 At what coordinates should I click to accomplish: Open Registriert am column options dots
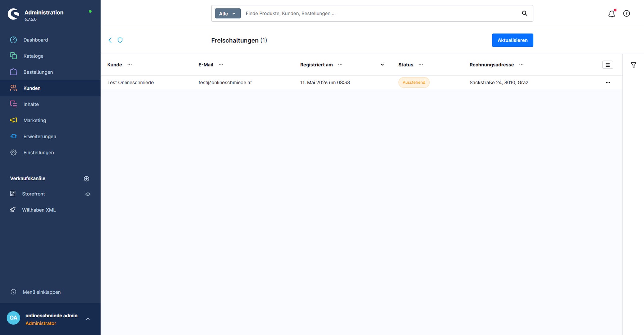coord(340,65)
